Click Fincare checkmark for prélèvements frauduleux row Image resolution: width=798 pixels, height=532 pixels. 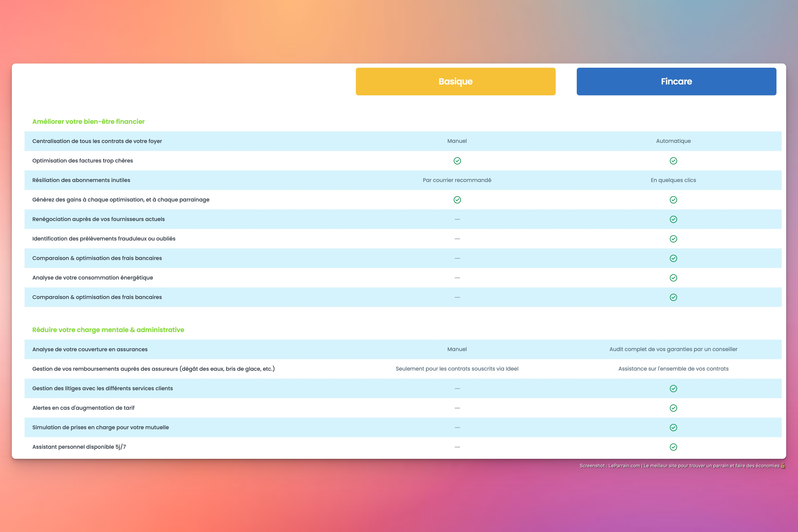[673, 239]
